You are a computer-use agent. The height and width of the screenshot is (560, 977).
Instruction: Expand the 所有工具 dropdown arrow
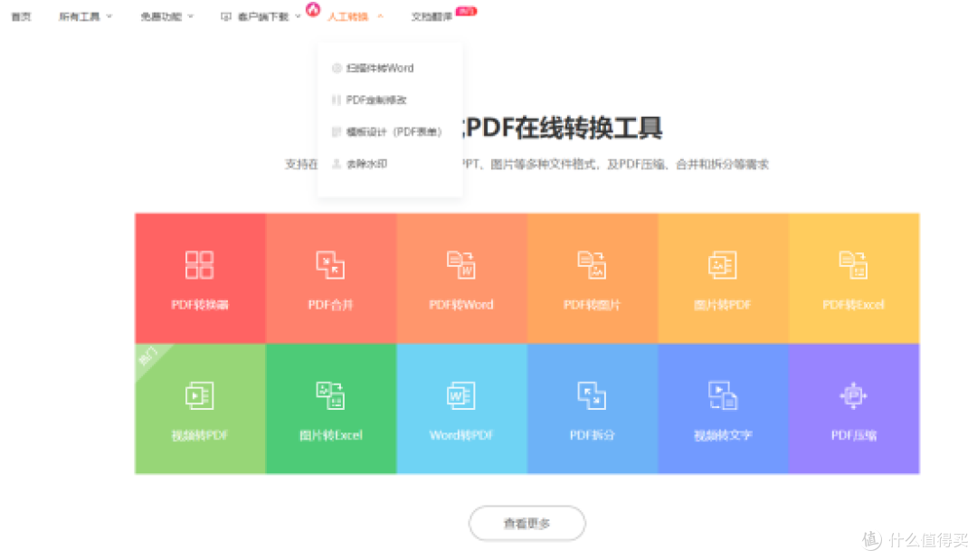(109, 17)
